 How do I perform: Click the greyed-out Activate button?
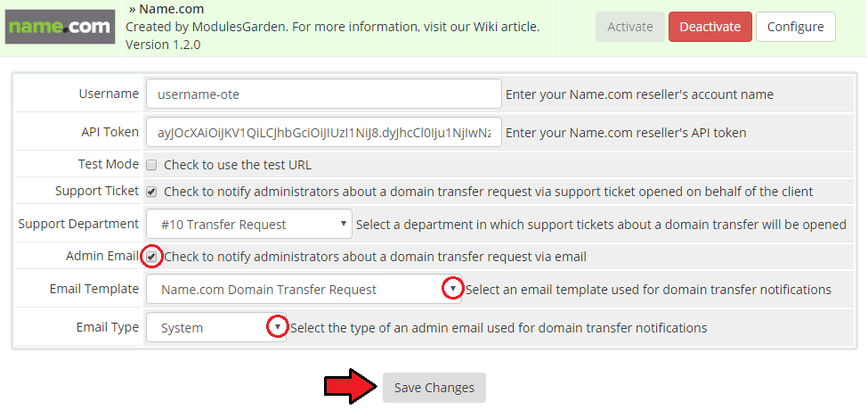pos(630,27)
